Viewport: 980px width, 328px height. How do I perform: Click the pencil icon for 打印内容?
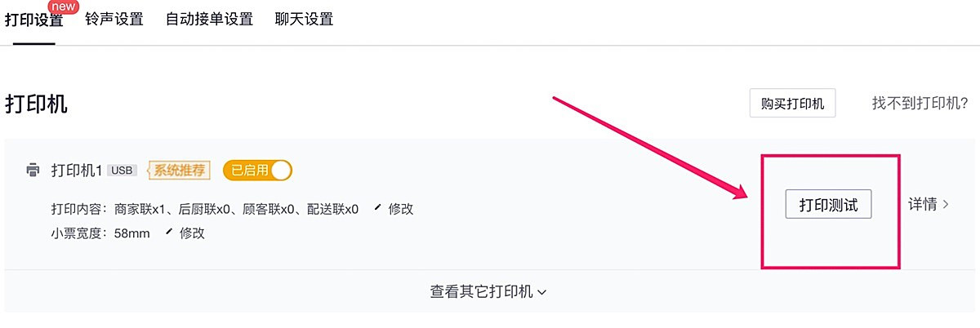(377, 208)
